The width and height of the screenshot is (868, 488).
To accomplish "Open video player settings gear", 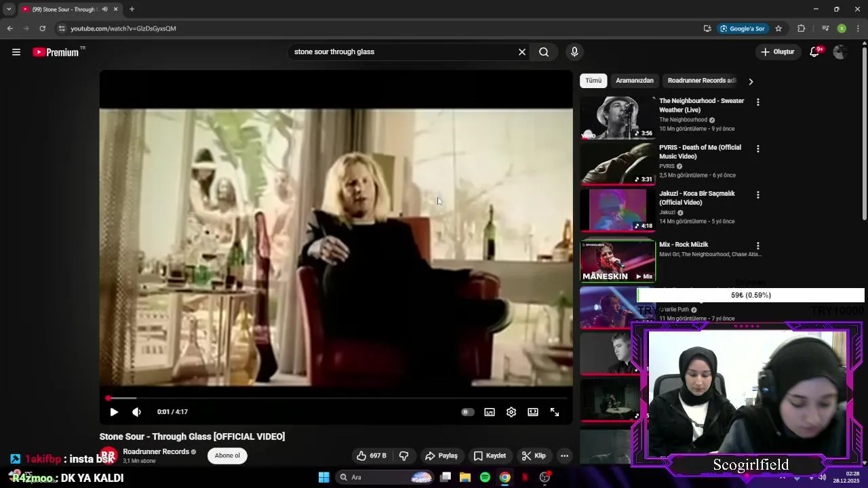I will click(x=511, y=412).
